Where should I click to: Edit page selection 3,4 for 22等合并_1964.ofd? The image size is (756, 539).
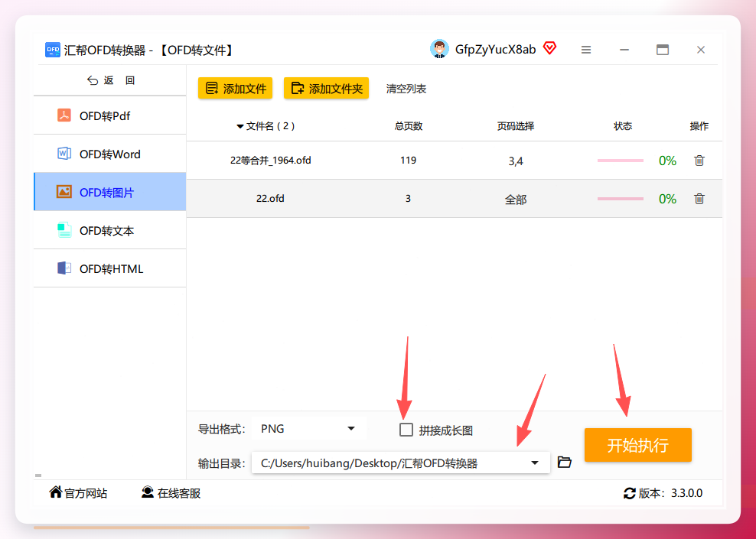516,161
